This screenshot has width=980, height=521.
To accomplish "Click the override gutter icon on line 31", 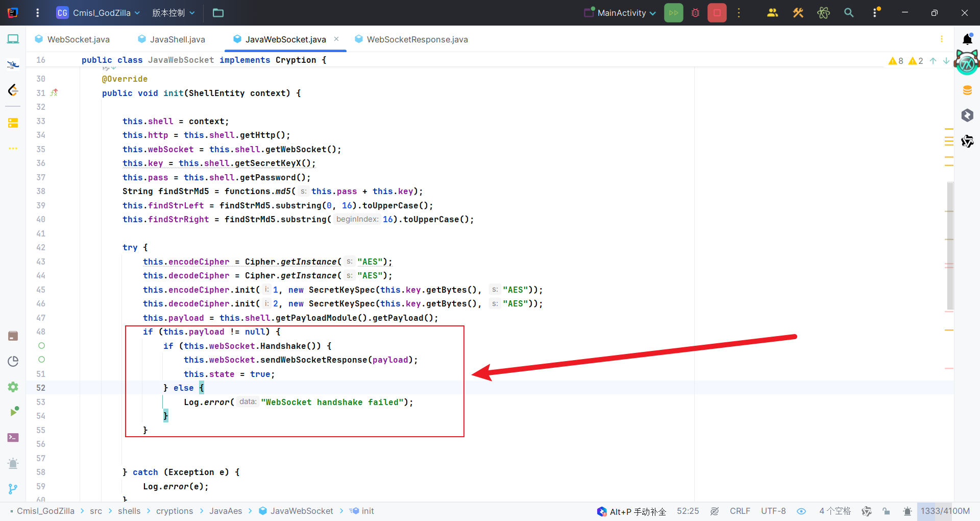I will [54, 92].
